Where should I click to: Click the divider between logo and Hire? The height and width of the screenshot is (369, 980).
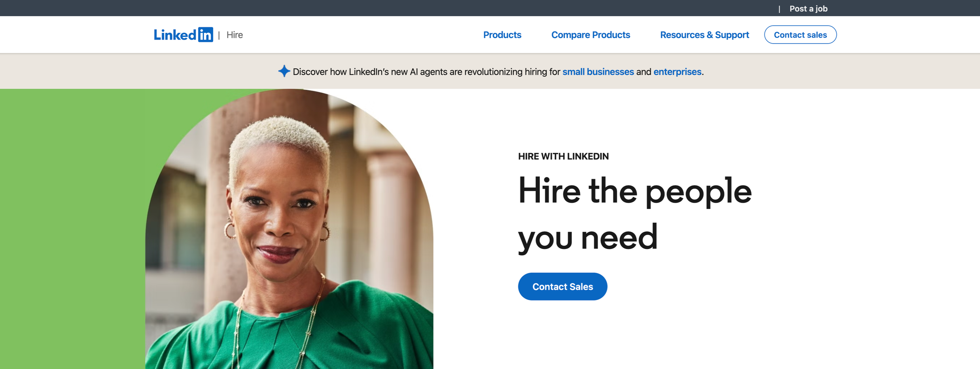(x=219, y=35)
